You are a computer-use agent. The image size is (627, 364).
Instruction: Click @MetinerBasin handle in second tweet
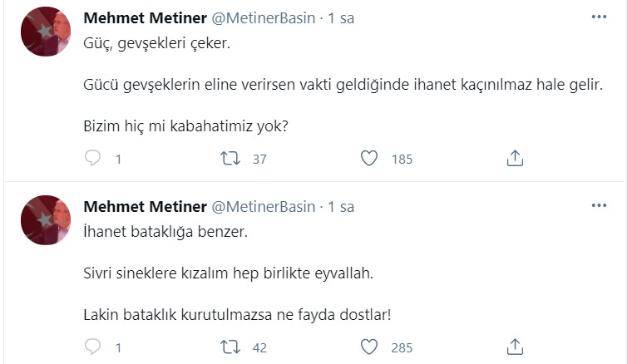[x=266, y=207]
